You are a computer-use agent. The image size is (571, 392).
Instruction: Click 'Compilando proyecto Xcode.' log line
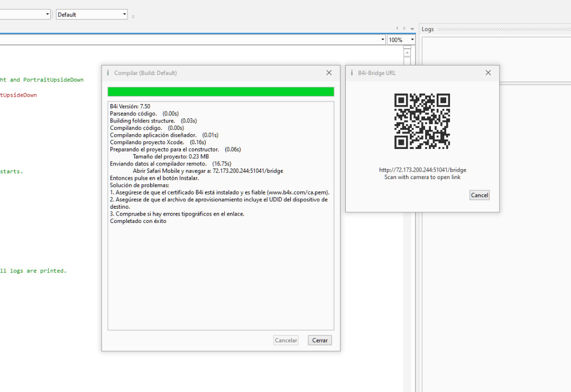(158, 142)
